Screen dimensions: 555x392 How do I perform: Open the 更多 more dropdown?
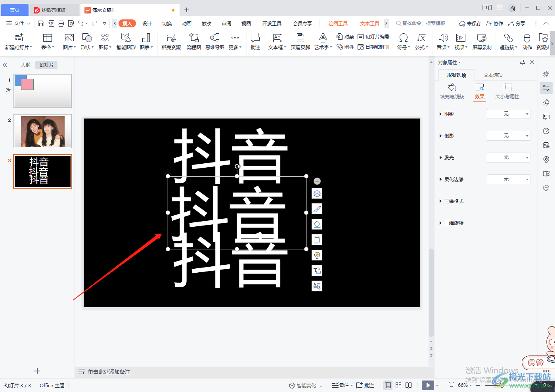[235, 42]
